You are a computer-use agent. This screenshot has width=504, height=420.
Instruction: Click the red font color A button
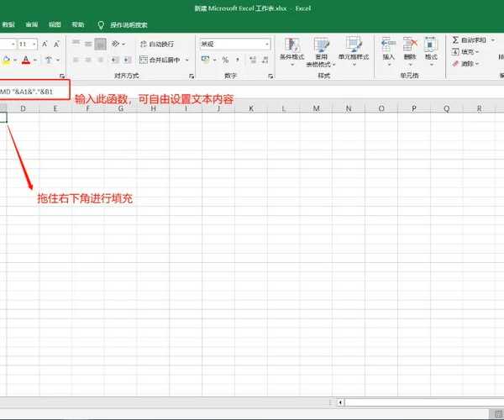pyautogui.click(x=25, y=60)
